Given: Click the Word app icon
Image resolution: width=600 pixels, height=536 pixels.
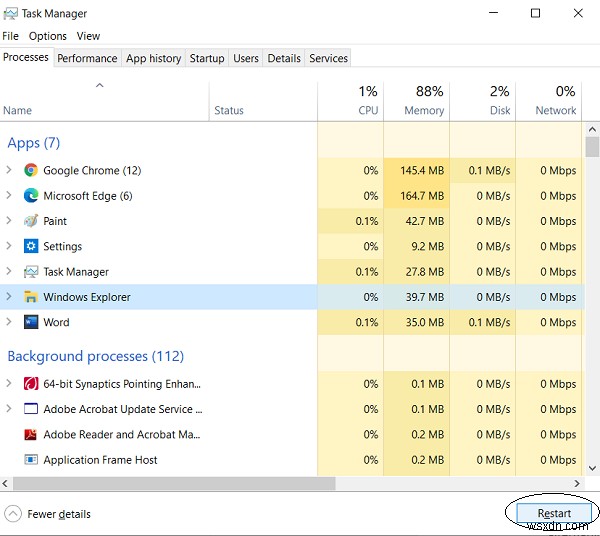Looking at the screenshot, I should click(x=31, y=322).
